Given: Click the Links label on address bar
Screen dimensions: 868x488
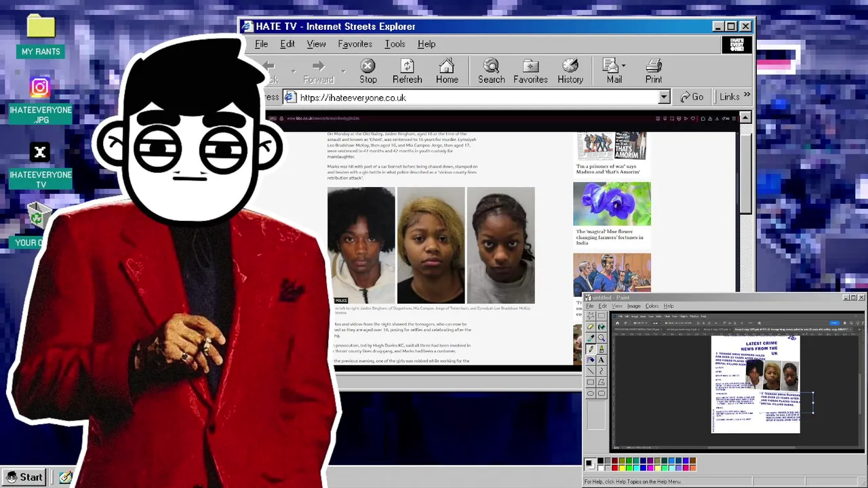Looking at the screenshot, I should (730, 97).
